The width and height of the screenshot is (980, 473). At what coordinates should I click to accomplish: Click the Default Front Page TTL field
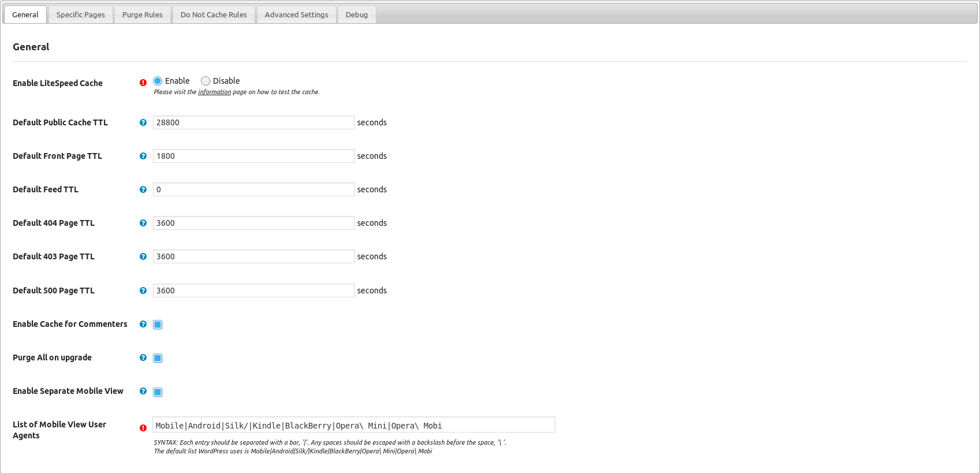pos(254,156)
